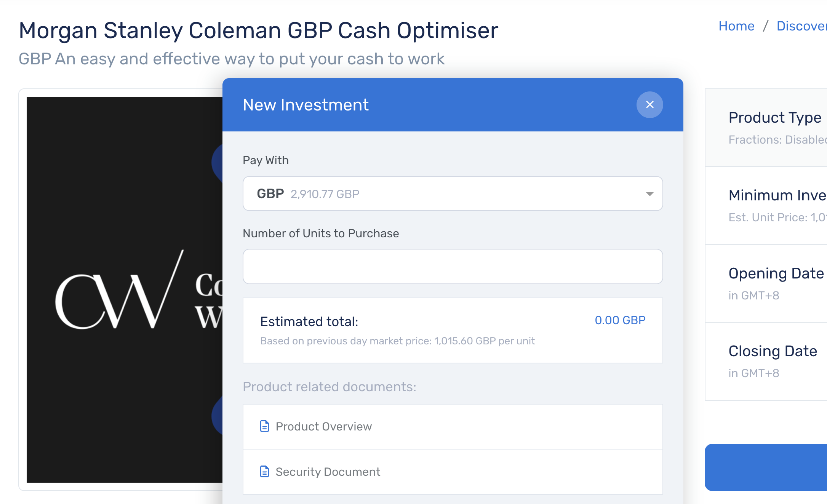The width and height of the screenshot is (827, 504).
Task: Click the Estimated total 0.00 GBP value
Action: click(x=620, y=320)
